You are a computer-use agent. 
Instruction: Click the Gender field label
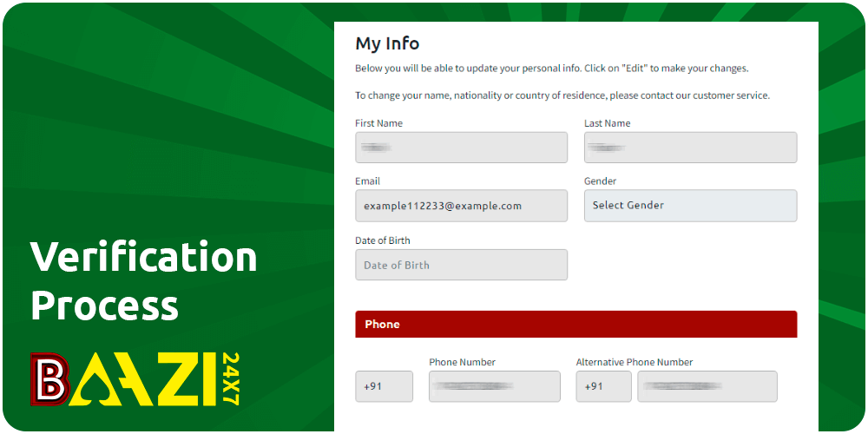(x=600, y=181)
